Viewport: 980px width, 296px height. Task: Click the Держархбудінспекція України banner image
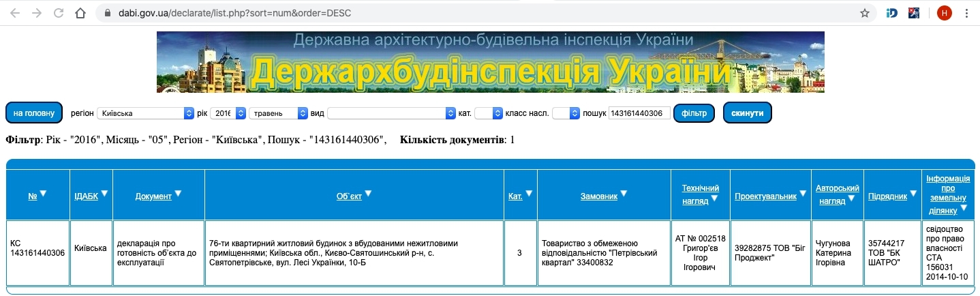(490, 62)
